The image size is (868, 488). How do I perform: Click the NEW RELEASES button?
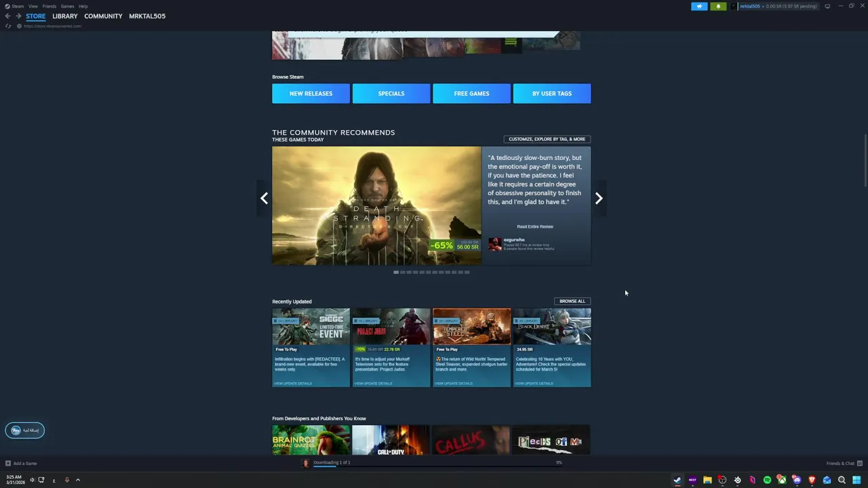(x=311, y=94)
